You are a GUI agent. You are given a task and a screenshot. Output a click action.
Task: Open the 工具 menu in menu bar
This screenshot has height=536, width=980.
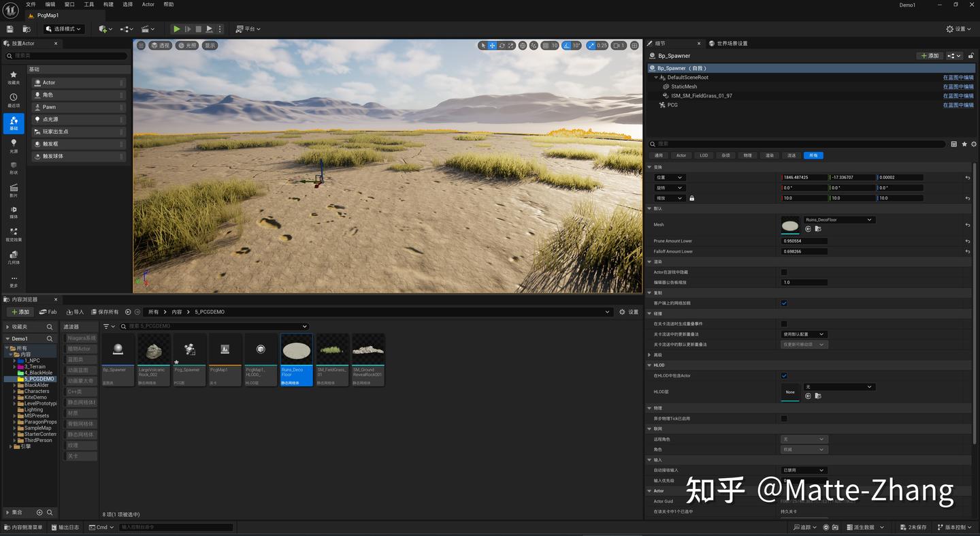[x=89, y=4]
